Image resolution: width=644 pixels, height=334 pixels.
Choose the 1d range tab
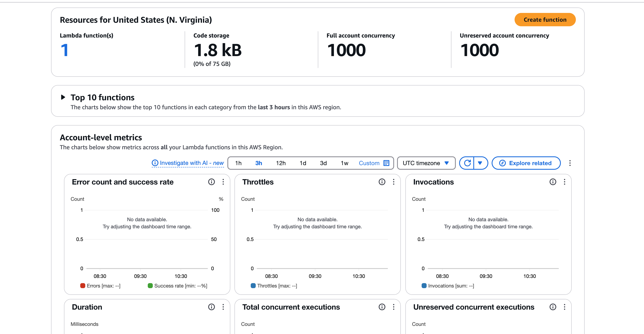pyautogui.click(x=303, y=163)
